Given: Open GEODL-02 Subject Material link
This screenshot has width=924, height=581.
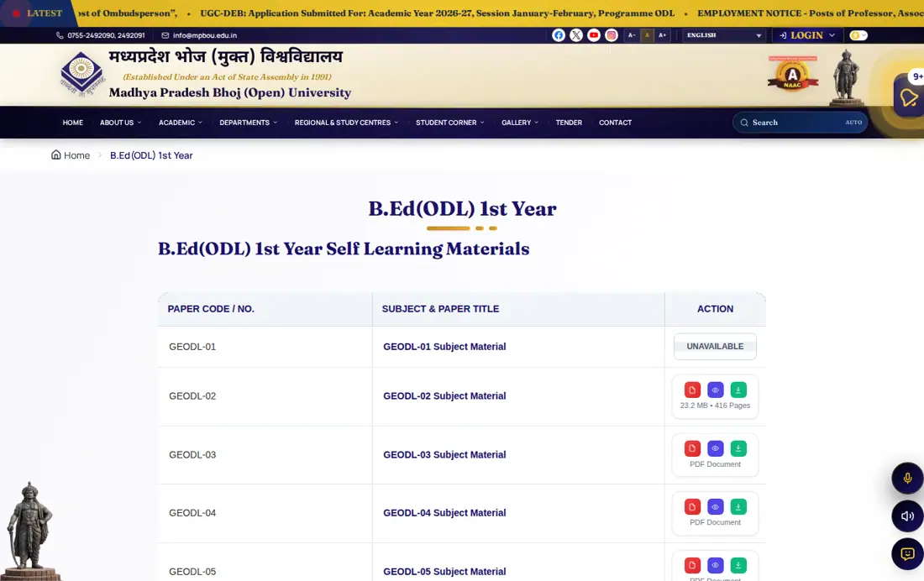Looking at the screenshot, I should click(x=444, y=396).
